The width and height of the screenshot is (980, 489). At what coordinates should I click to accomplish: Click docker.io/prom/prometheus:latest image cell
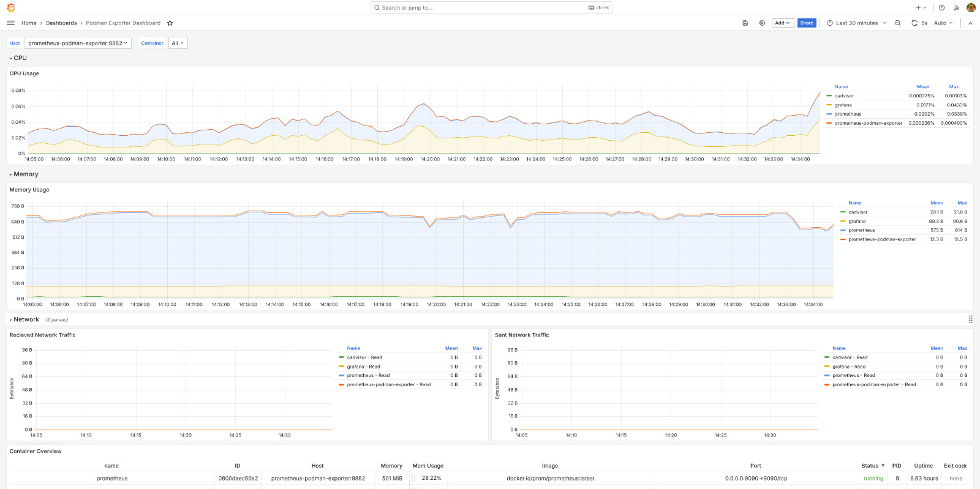coord(550,479)
